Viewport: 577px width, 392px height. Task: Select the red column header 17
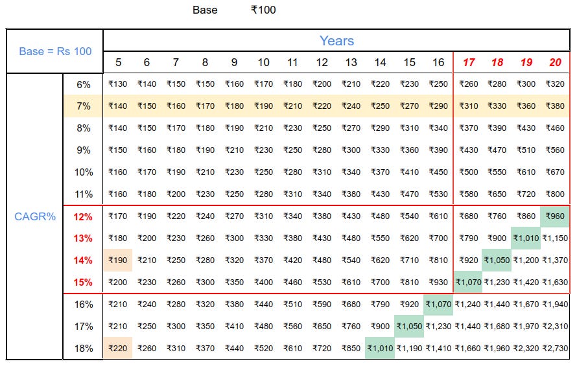point(468,63)
